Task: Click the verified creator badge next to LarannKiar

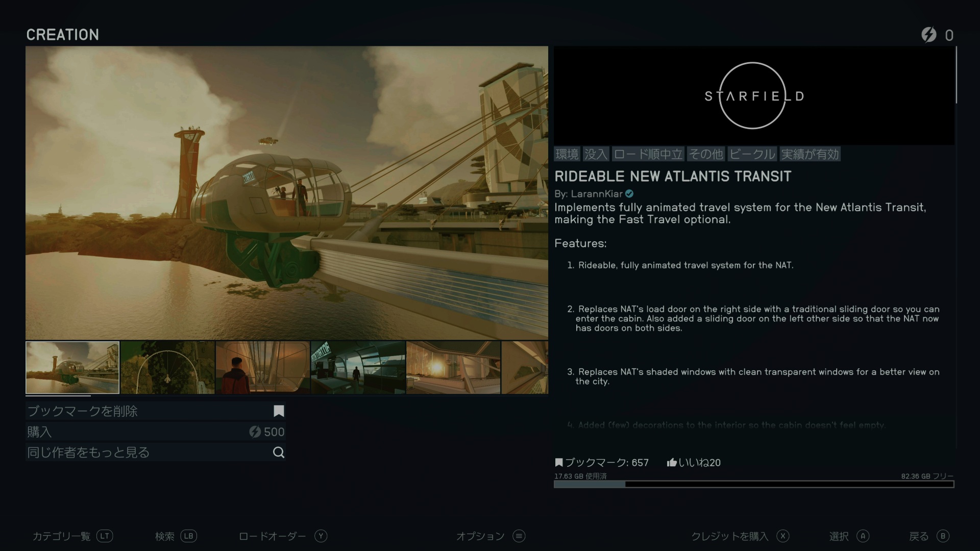Action: [x=629, y=194]
